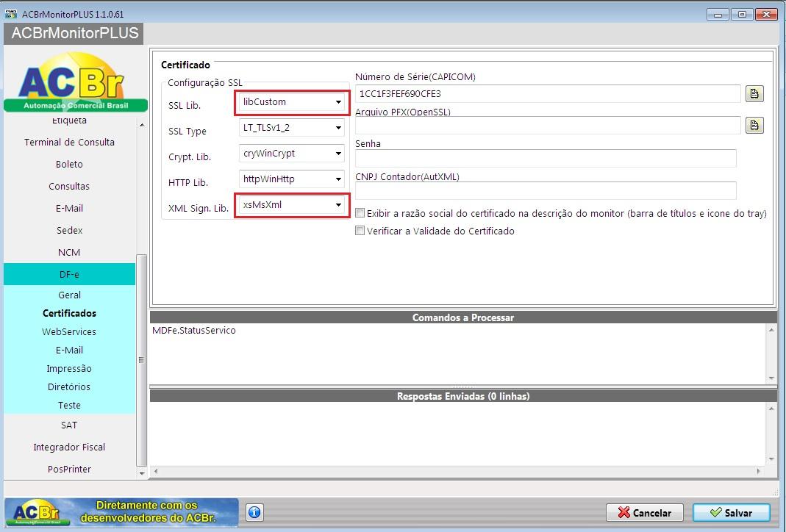786x532 pixels.
Task: Click the browse icon for Arquivo PFX
Action: pyautogui.click(x=754, y=125)
